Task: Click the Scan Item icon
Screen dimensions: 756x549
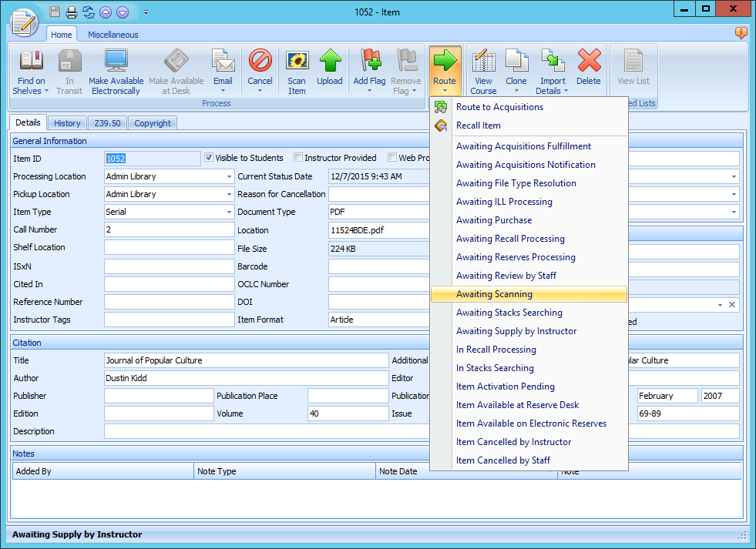Action: pos(297,69)
